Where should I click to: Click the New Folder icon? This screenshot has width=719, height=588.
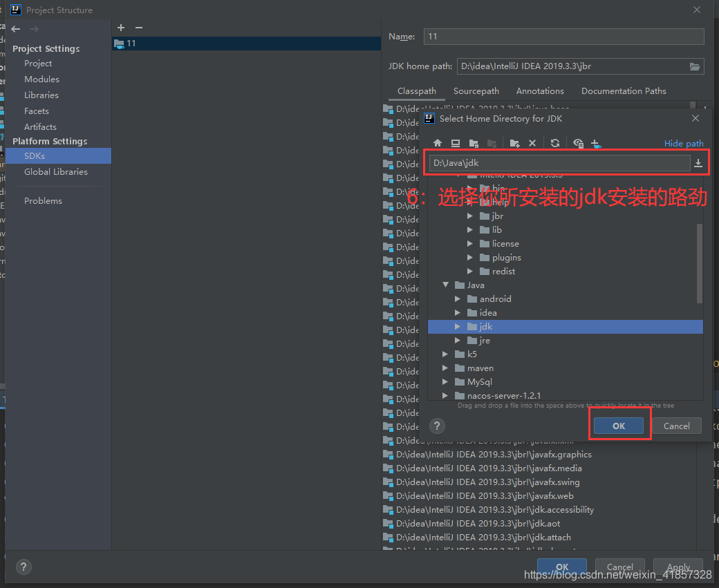(x=514, y=143)
